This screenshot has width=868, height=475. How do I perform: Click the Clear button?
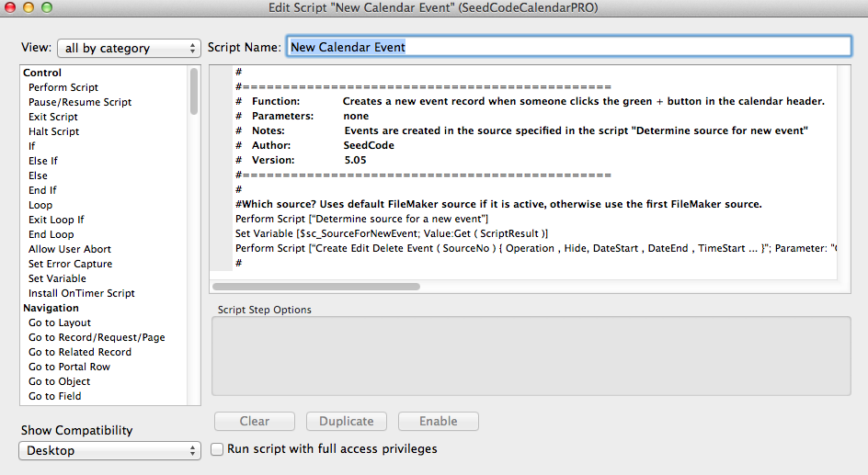click(255, 421)
